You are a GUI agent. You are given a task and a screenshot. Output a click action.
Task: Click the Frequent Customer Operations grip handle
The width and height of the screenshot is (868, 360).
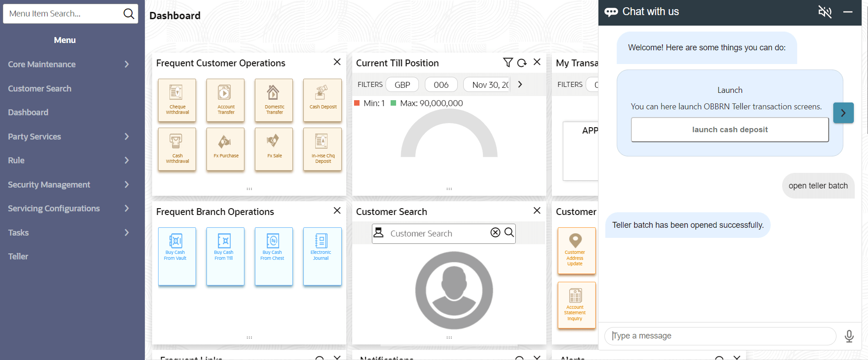tap(249, 188)
